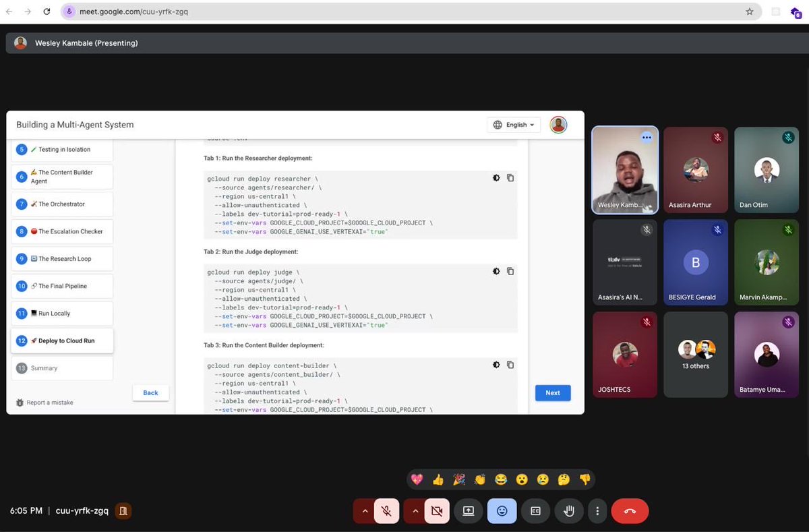Go to step 7 The Orchestrator
Screen dimensions: 809x532
pos(62,204)
